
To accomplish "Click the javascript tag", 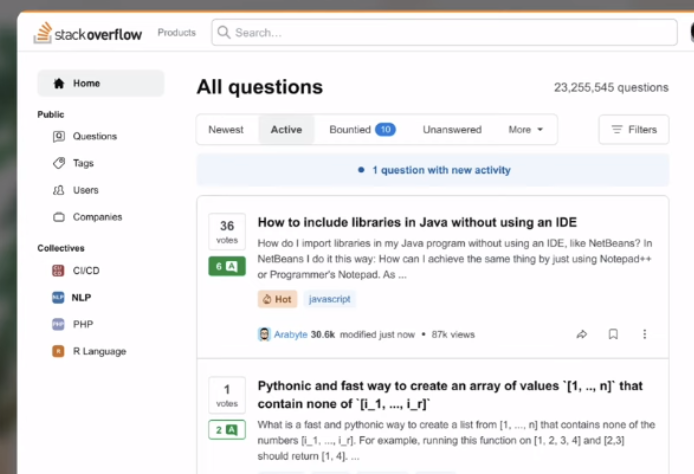I will pyautogui.click(x=330, y=299).
